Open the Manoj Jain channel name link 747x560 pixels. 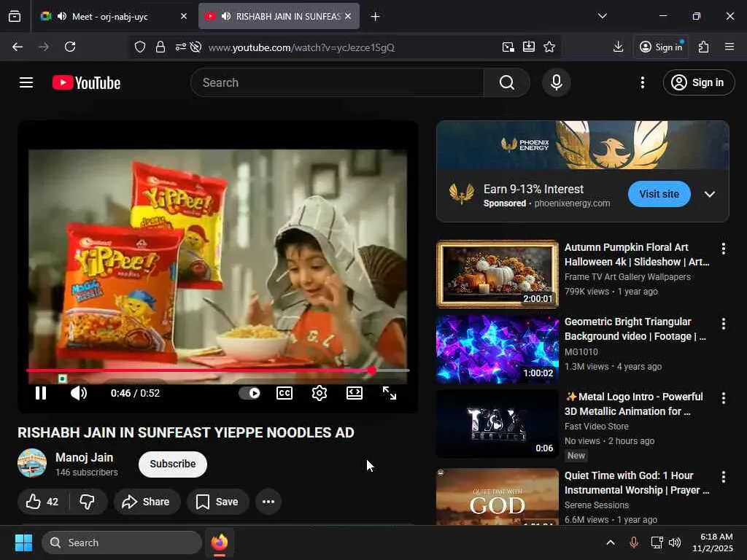click(85, 457)
